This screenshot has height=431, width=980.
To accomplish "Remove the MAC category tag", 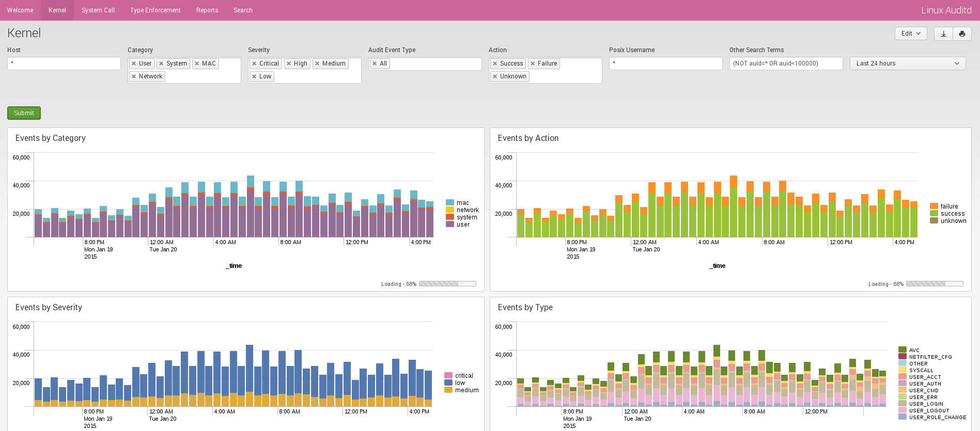I will (x=197, y=63).
